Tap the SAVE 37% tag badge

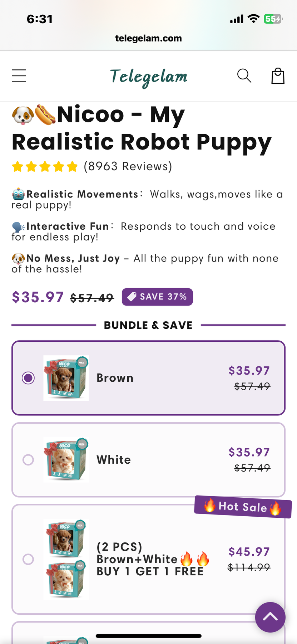click(157, 297)
